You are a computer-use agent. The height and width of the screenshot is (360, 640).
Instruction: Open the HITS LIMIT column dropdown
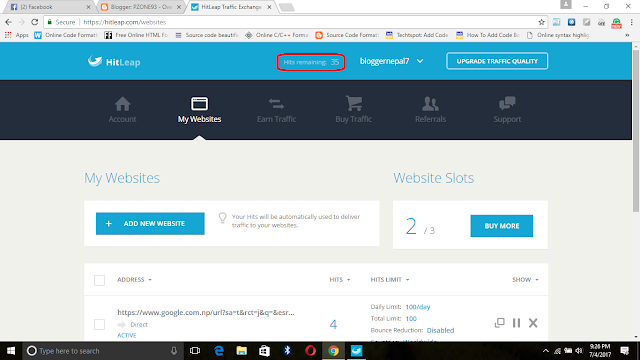coord(390,280)
